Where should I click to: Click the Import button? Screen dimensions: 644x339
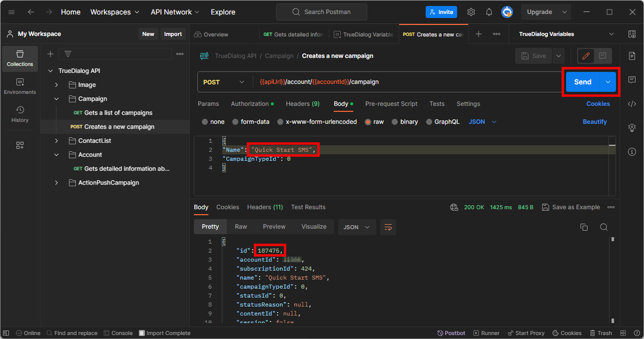(x=173, y=34)
